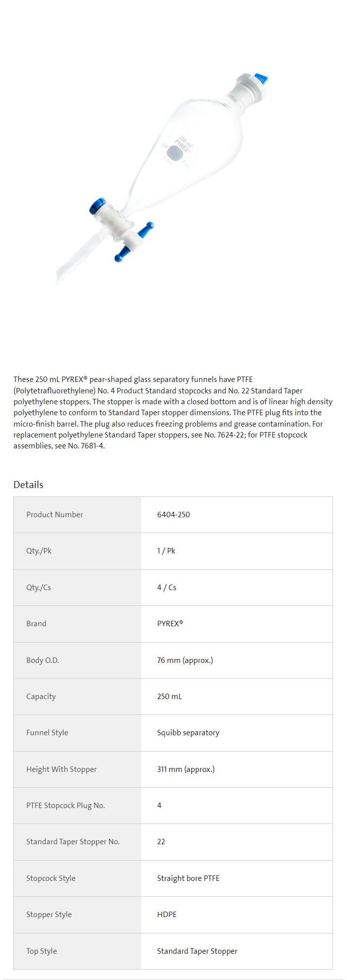Select the PYREX® brand value
This screenshot has width=347, height=980.
(x=170, y=624)
